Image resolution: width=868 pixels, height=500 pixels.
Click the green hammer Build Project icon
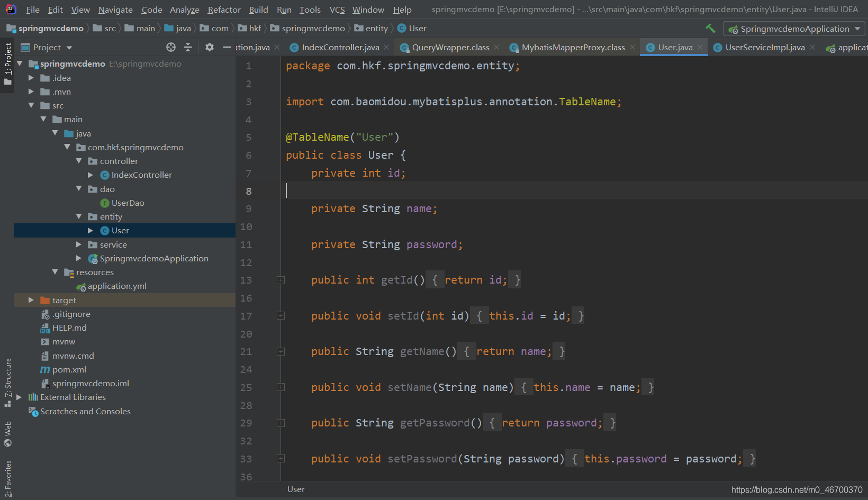coord(710,28)
